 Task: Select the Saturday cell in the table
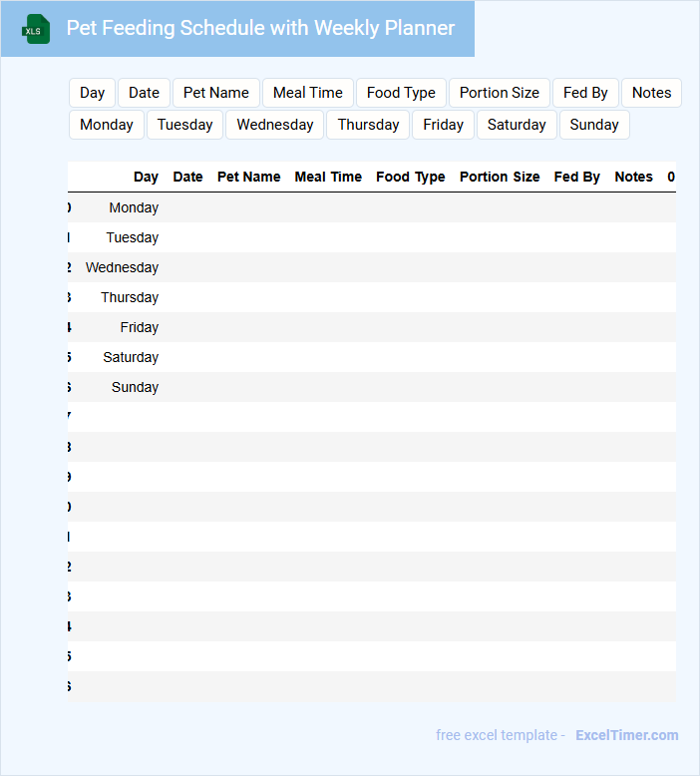[131, 357]
